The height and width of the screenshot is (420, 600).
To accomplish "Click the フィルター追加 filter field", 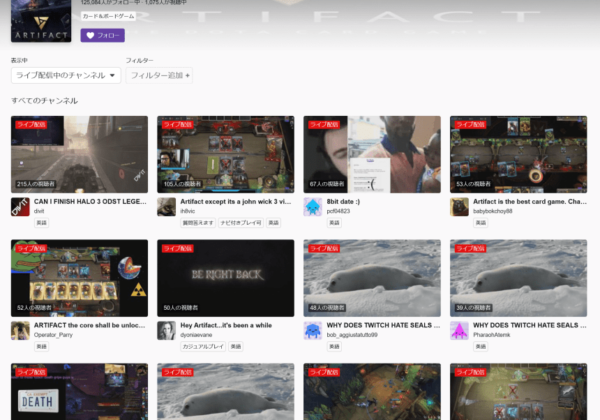I will coord(159,75).
